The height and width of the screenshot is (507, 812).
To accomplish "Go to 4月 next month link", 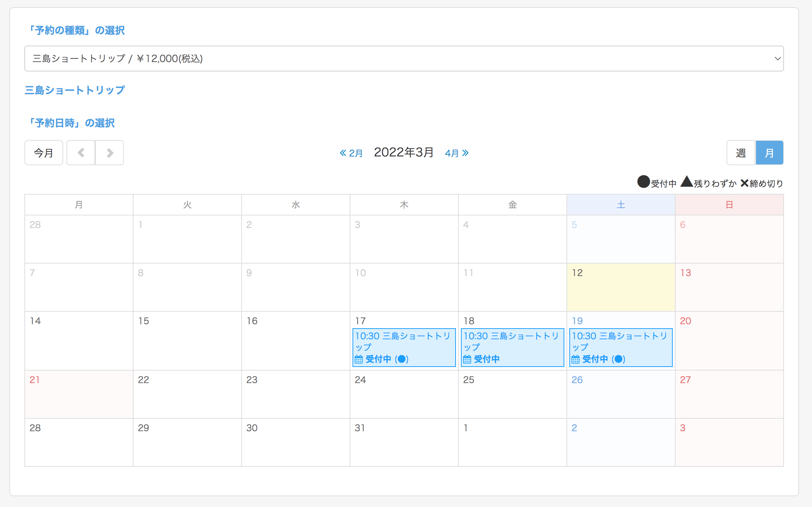I will 452,153.
